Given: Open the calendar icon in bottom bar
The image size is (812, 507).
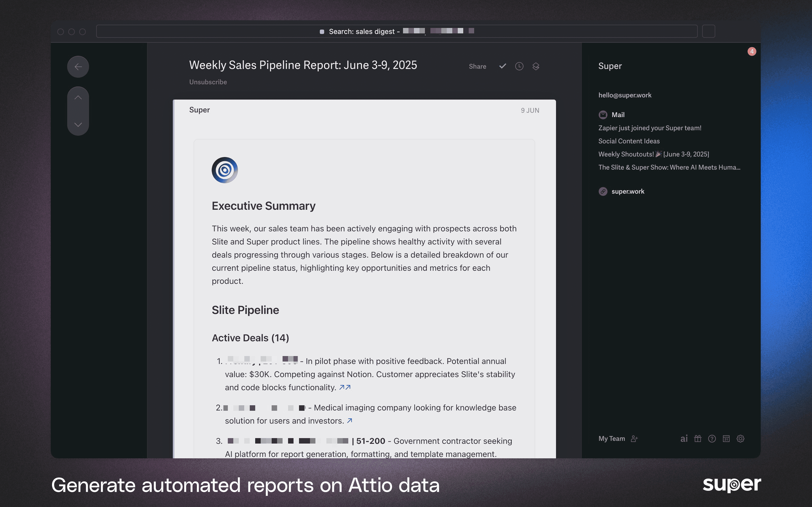Looking at the screenshot, I should pyautogui.click(x=726, y=439).
